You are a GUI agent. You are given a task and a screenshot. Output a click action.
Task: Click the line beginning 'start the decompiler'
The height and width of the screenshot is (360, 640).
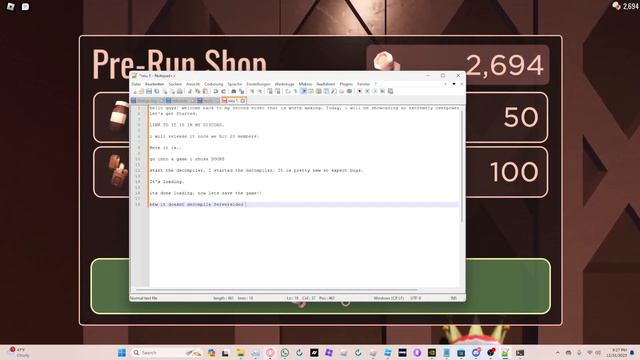[256, 170]
